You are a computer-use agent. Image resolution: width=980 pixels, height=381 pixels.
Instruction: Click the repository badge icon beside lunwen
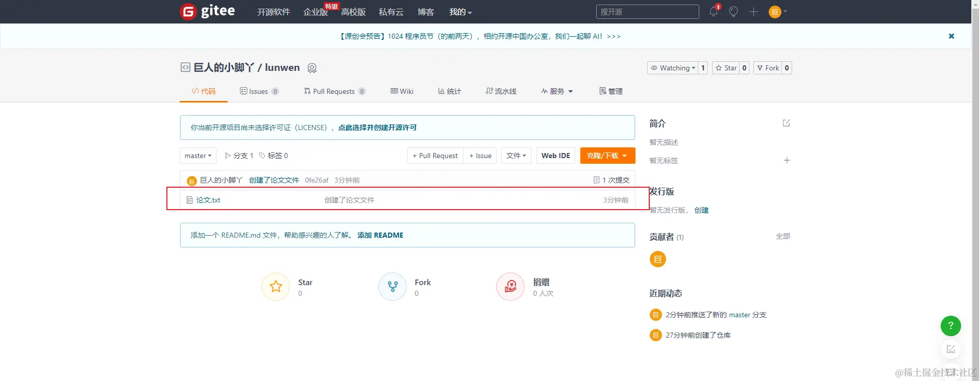coord(312,68)
